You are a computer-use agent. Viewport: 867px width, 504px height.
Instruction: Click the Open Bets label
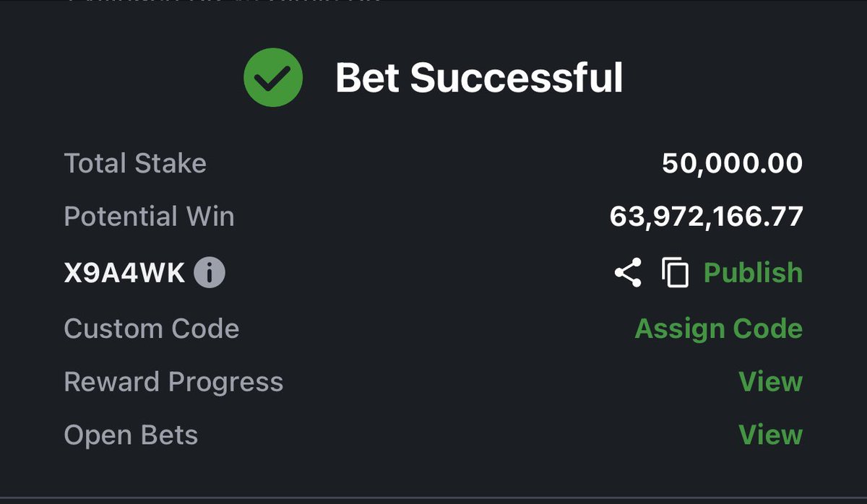[131, 435]
